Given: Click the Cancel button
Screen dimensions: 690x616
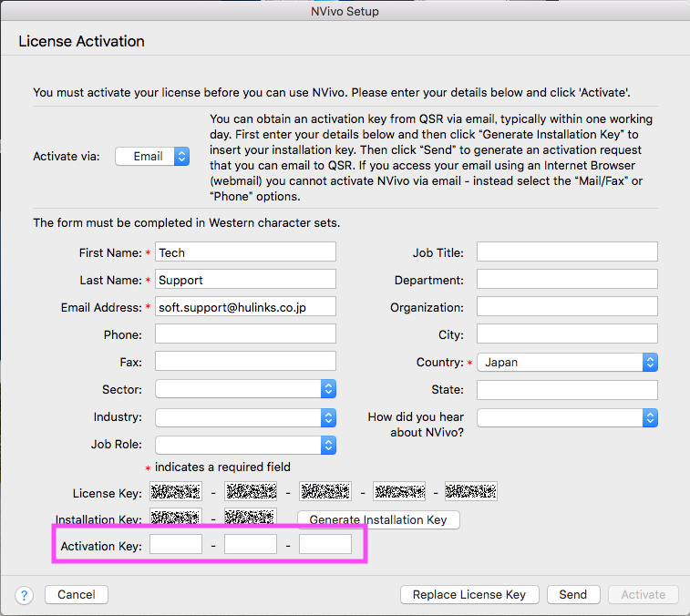Looking at the screenshot, I should tap(77, 594).
